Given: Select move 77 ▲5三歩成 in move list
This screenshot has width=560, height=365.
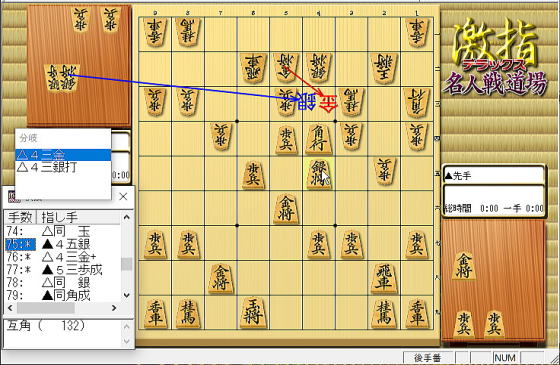Looking at the screenshot, I should tap(63, 270).
